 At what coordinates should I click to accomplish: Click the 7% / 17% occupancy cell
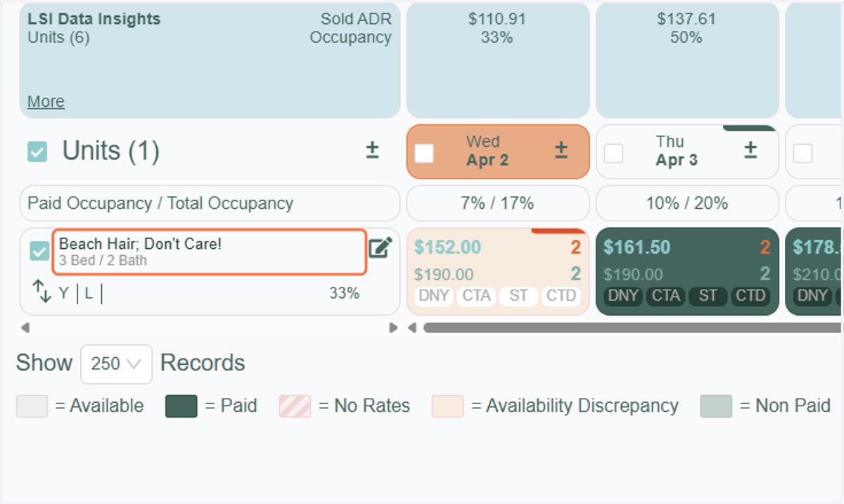[x=498, y=203]
